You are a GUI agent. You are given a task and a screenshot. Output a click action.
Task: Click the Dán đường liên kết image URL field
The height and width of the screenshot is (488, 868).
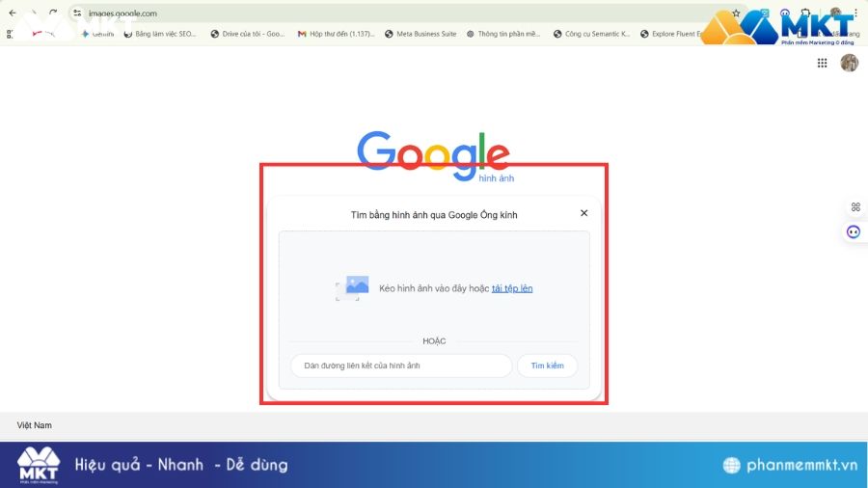(401, 366)
